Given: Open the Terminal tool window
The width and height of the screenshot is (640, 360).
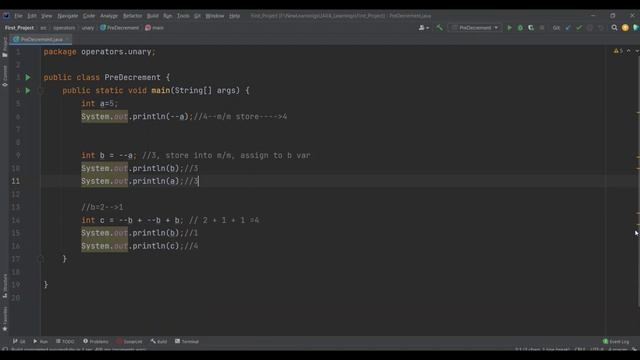Looking at the screenshot, I should coord(187,341).
